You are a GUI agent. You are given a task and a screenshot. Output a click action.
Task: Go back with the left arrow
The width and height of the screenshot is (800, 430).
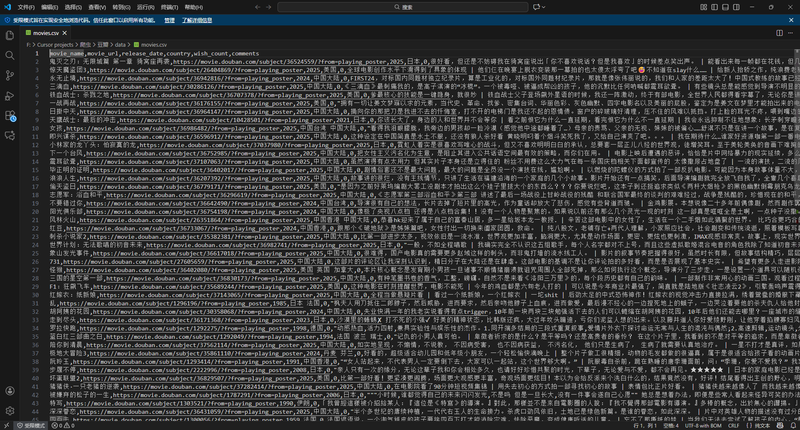point(258,7)
